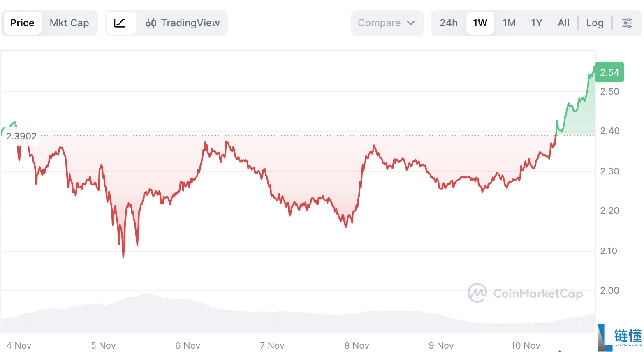This screenshot has height=352, width=644.
Task: Click the 1M range button
Action: tap(509, 23)
